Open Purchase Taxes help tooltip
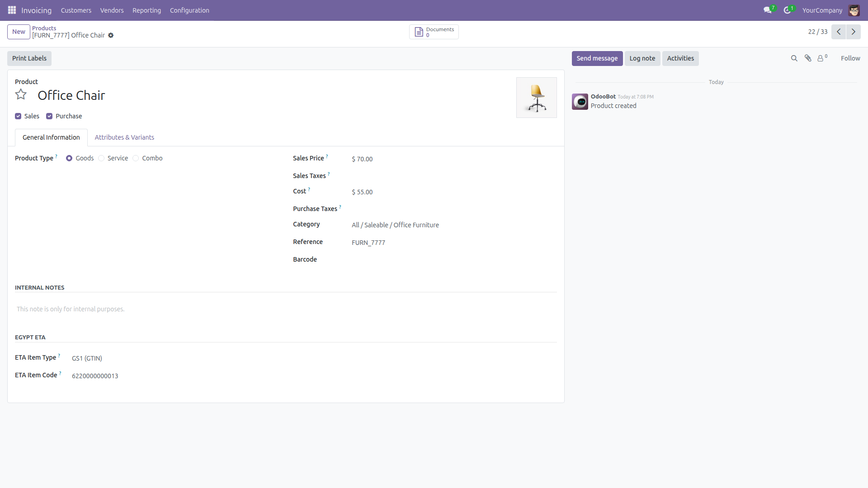Image resolution: width=868 pixels, height=488 pixels. coord(340,207)
